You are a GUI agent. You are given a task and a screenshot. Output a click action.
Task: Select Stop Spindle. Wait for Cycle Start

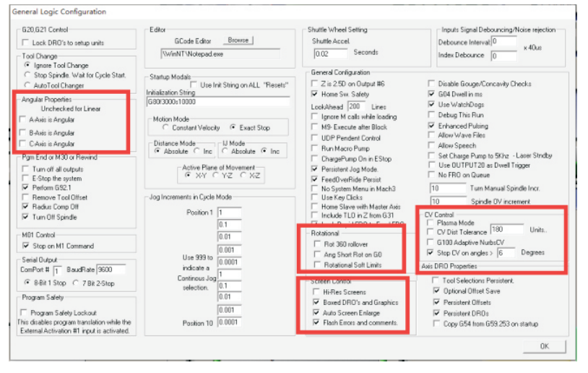(x=27, y=75)
